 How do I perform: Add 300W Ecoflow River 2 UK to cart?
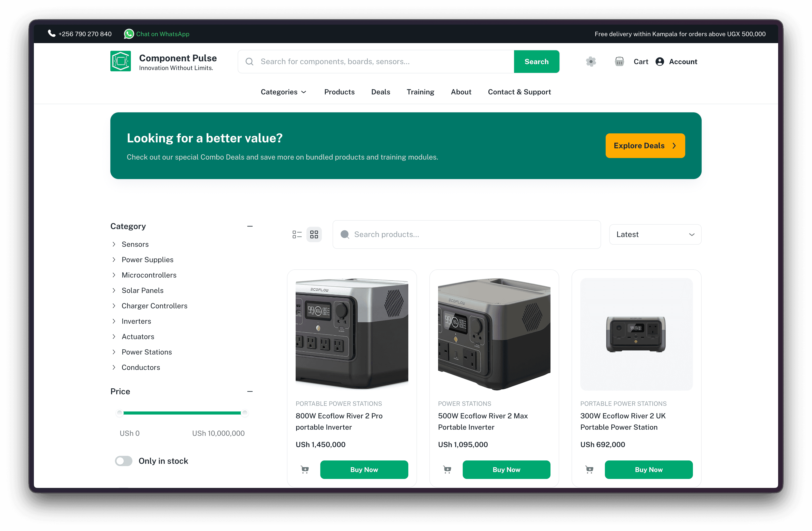(589, 470)
